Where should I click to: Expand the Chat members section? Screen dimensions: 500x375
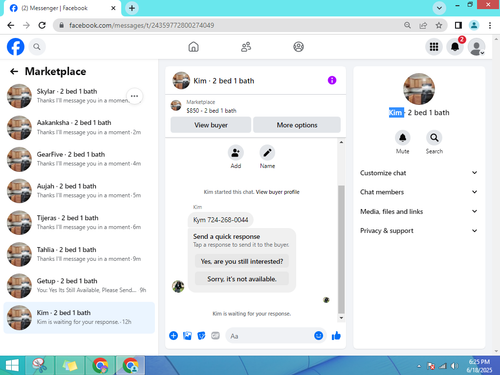tap(419, 192)
